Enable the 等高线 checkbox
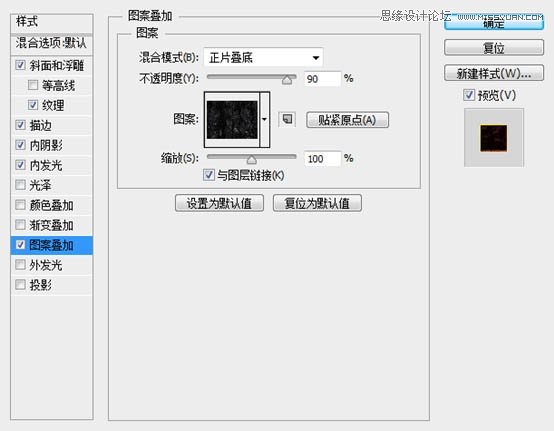Screen dimensions: 554x431 pos(33,85)
